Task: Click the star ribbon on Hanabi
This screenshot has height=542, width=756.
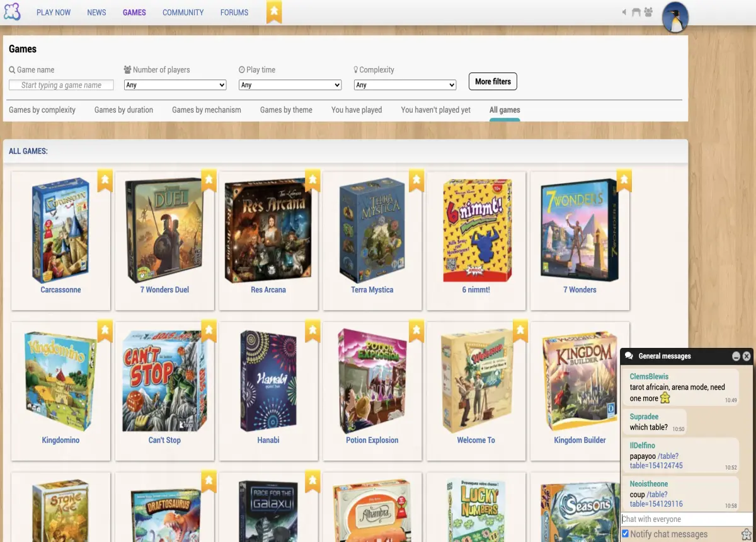Action: (x=312, y=332)
